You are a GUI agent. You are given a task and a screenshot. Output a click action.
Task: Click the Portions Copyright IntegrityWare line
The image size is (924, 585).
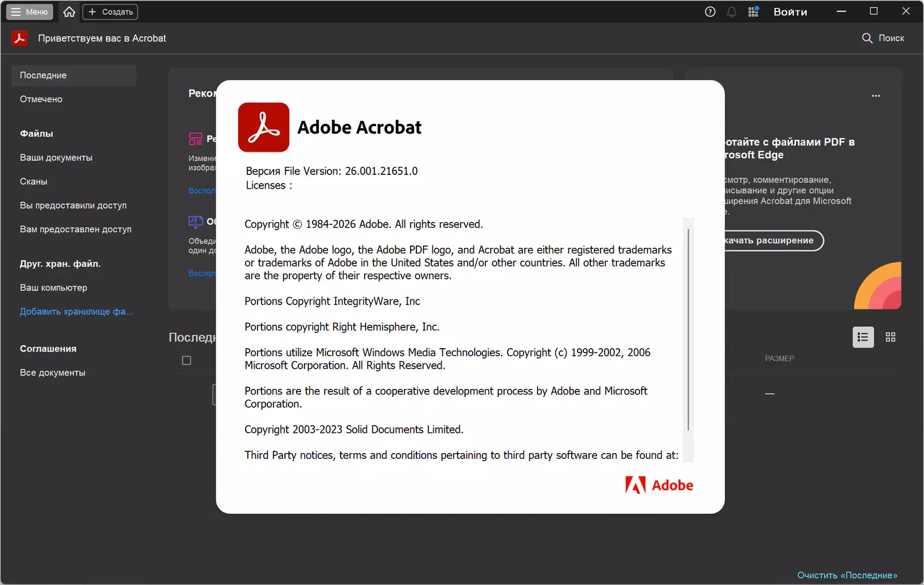332,301
